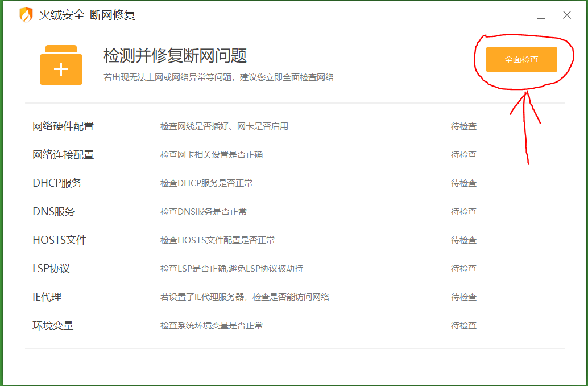Click the heading 检测并修复断网问题
Screen dimensions: 588x386
pyautogui.click(x=175, y=56)
